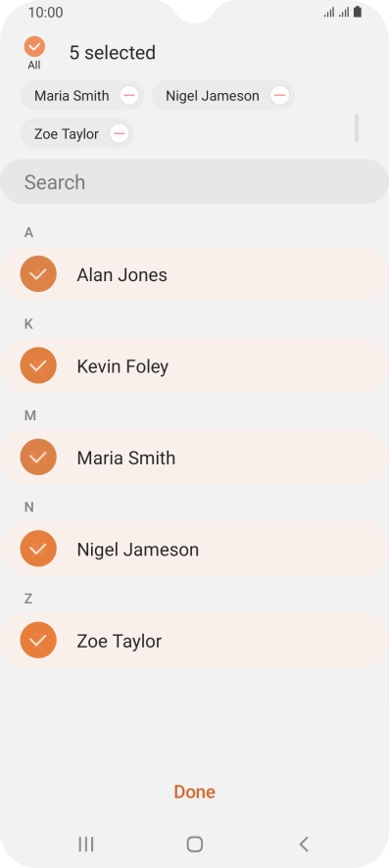Uncheck Kevin Foley contact checkbox
Screen dimensions: 389x868
tap(38, 365)
